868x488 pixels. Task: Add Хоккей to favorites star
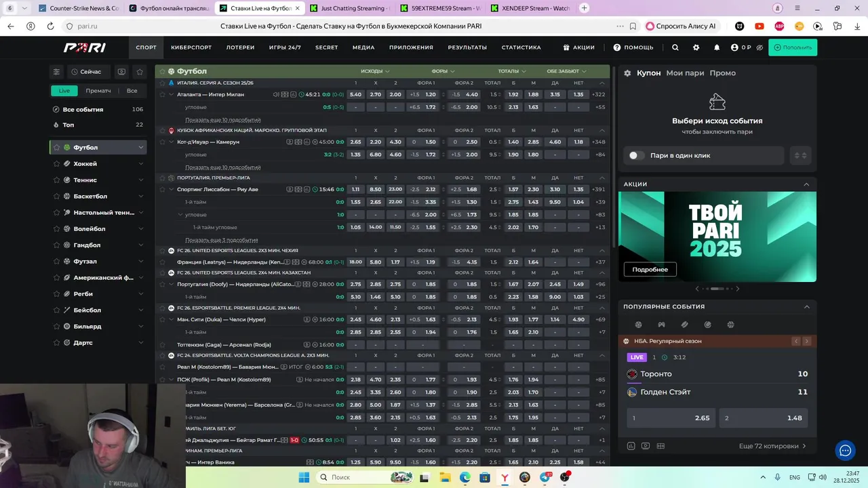(x=57, y=164)
